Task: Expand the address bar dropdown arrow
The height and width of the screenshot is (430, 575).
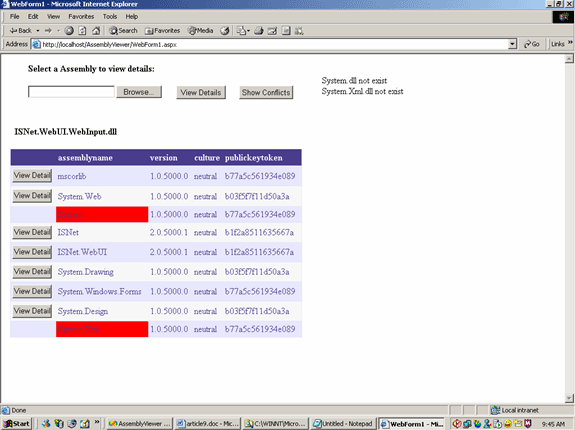Action: [513, 44]
